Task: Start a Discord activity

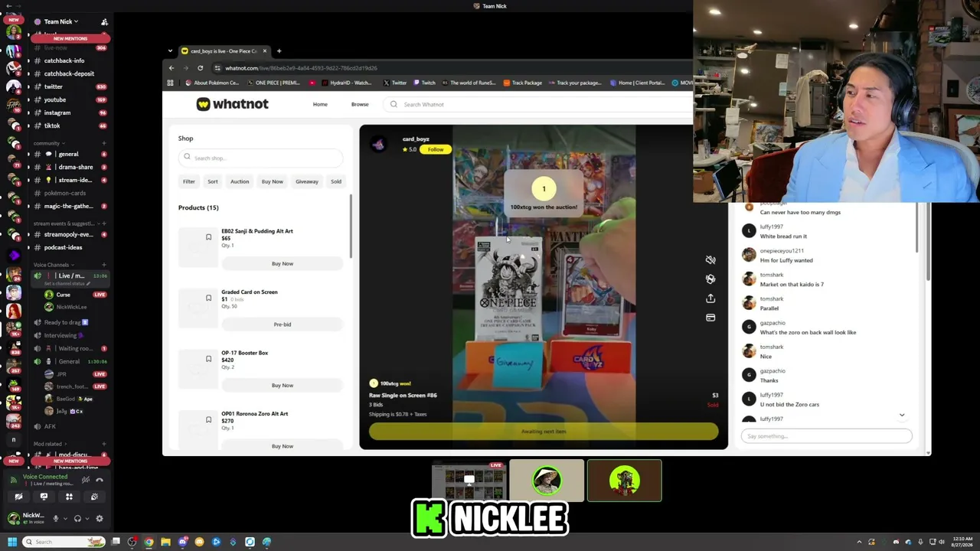Action: coord(69,497)
